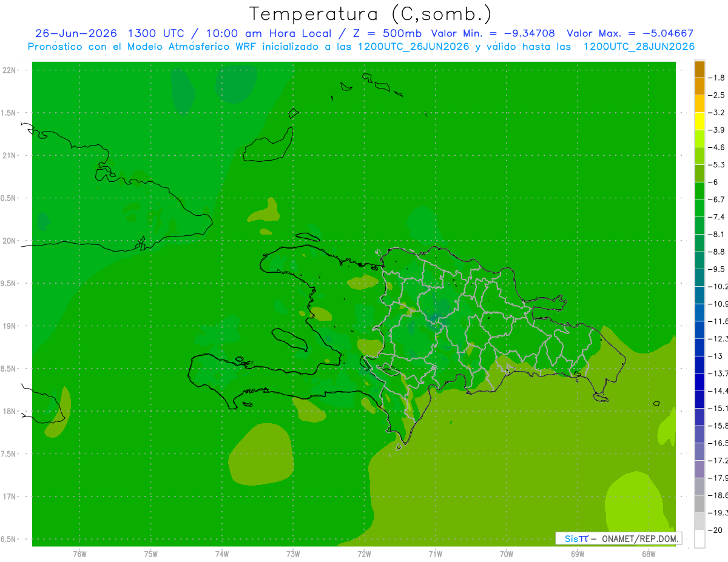This screenshot has height=562, width=728.
Task: Click the "-6.7" color scale label
Action: tap(718, 199)
